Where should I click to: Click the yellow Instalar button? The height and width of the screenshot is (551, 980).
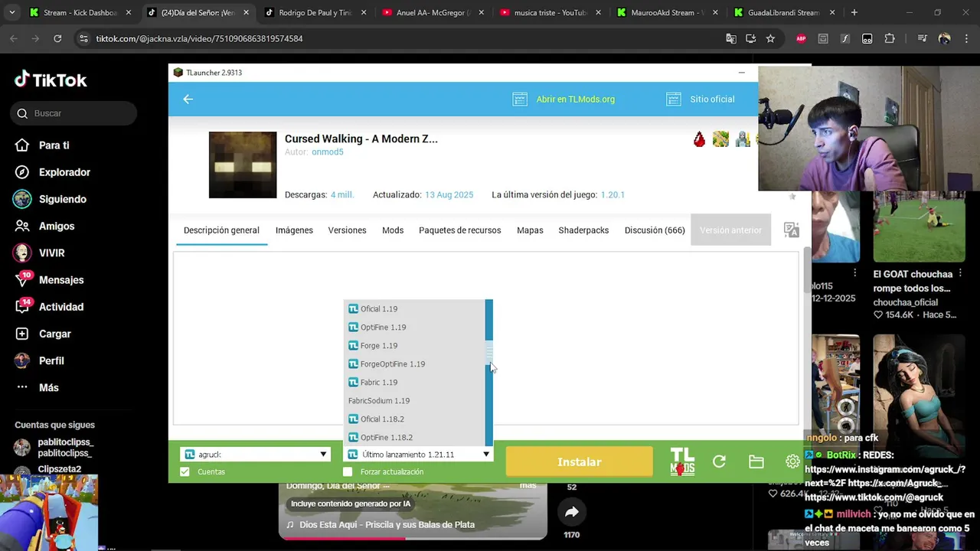(x=579, y=461)
